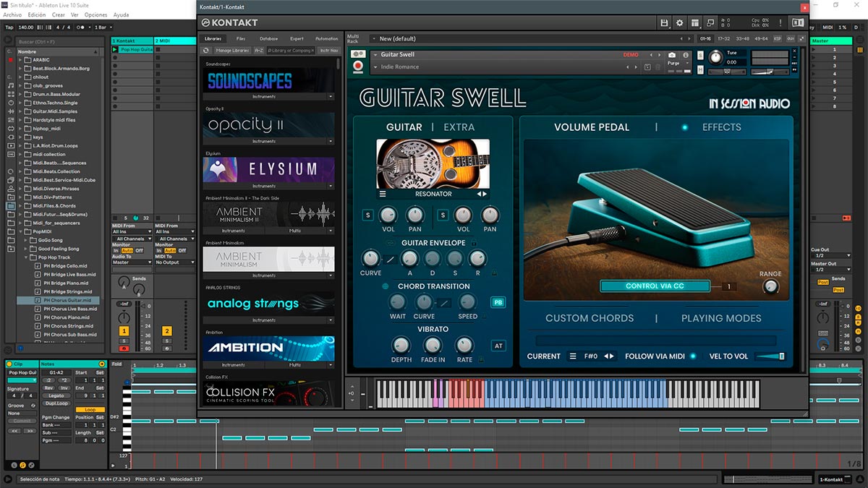This screenshot has height=488, width=868.
Task: Click the A-Z sort button
Action: (258, 51)
